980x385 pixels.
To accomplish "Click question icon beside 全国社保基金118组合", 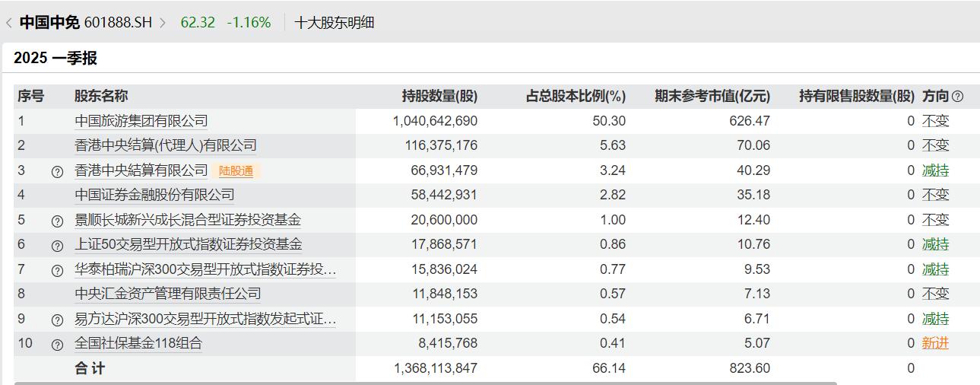I will coord(57,344).
